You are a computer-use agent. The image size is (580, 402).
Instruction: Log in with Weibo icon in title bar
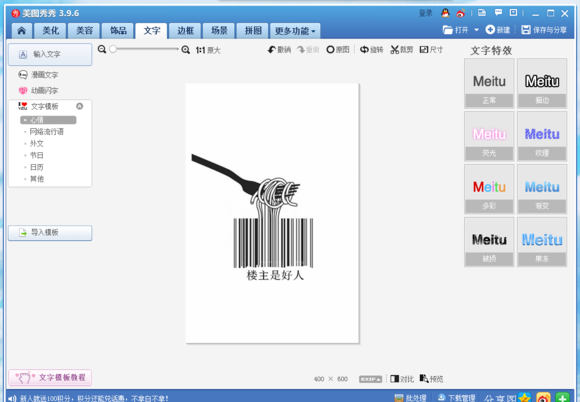click(461, 13)
